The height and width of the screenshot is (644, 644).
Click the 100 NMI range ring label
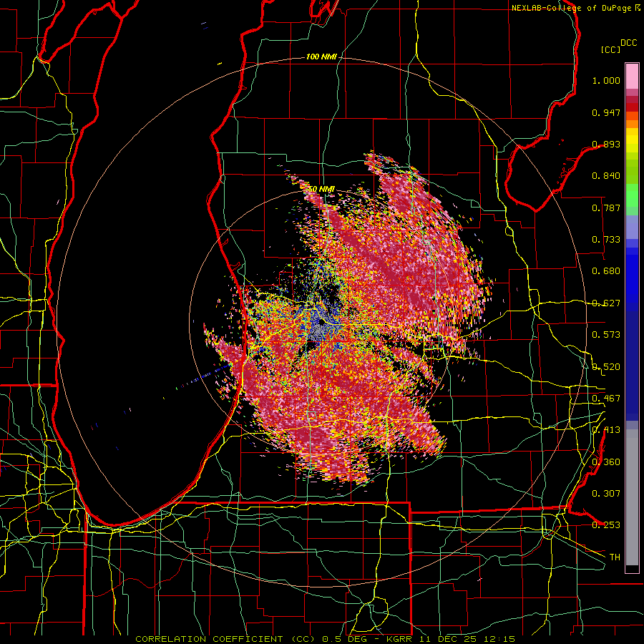(x=321, y=57)
